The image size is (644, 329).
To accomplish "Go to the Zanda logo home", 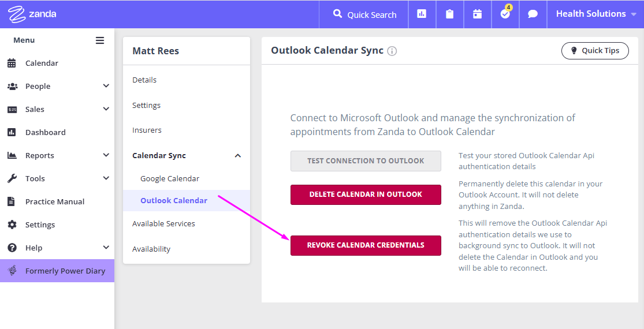I will click(32, 14).
